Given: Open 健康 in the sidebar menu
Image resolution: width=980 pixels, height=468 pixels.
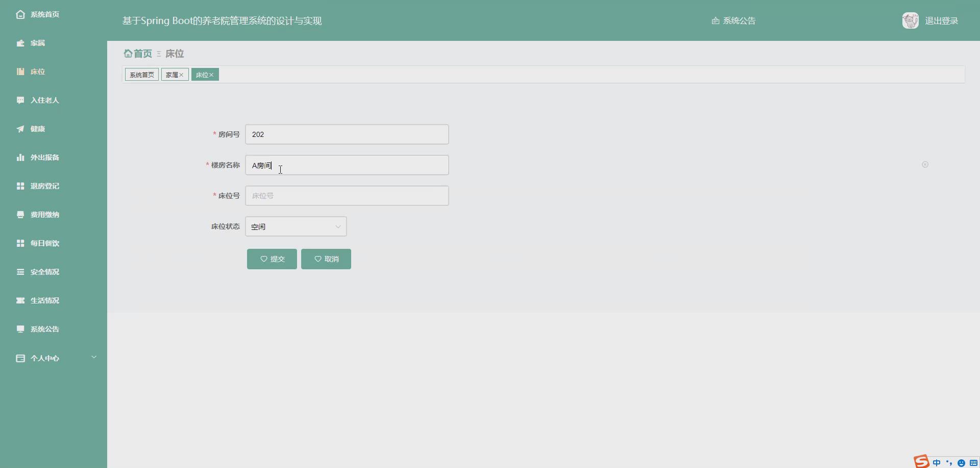Looking at the screenshot, I should 38,129.
